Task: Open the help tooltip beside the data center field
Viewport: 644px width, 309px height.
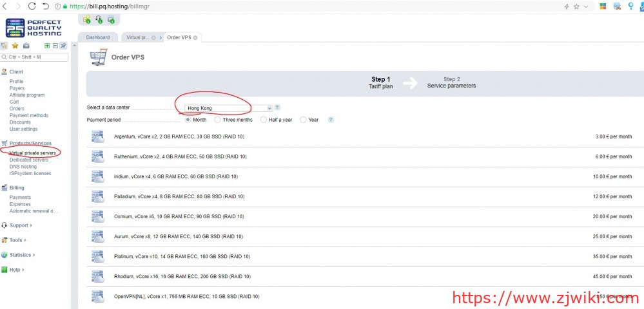Action: (277, 108)
